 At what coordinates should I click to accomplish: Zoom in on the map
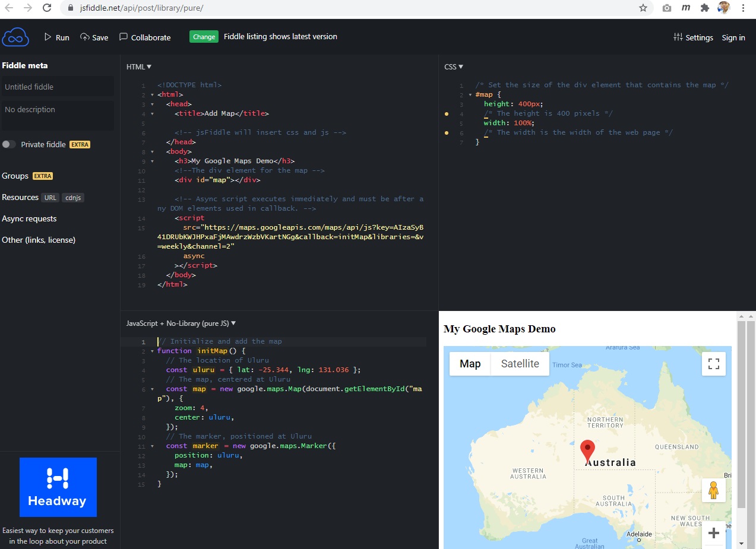click(713, 532)
